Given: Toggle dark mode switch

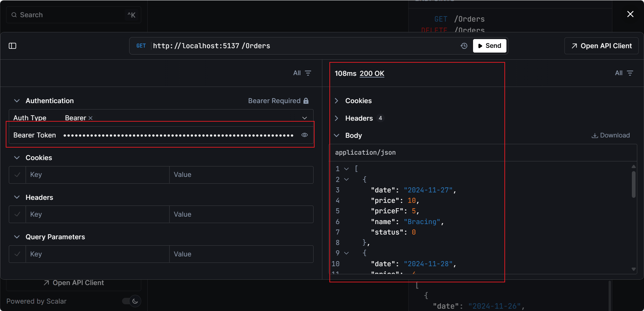Looking at the screenshot, I should 131,301.
